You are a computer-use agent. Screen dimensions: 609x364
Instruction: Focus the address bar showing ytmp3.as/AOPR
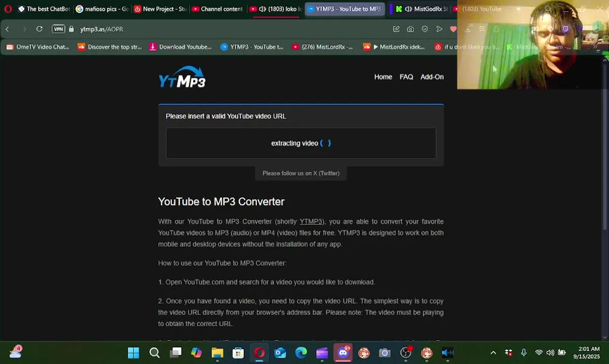click(102, 29)
